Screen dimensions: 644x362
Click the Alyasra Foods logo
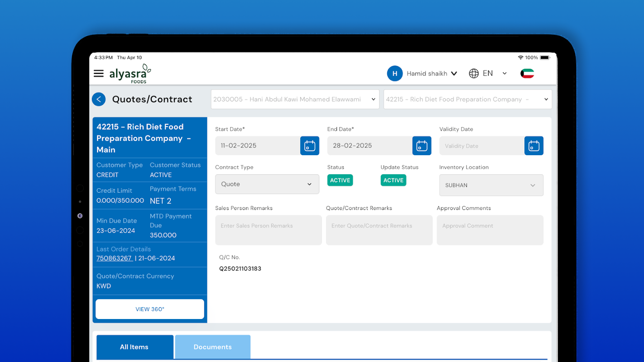[130, 73]
